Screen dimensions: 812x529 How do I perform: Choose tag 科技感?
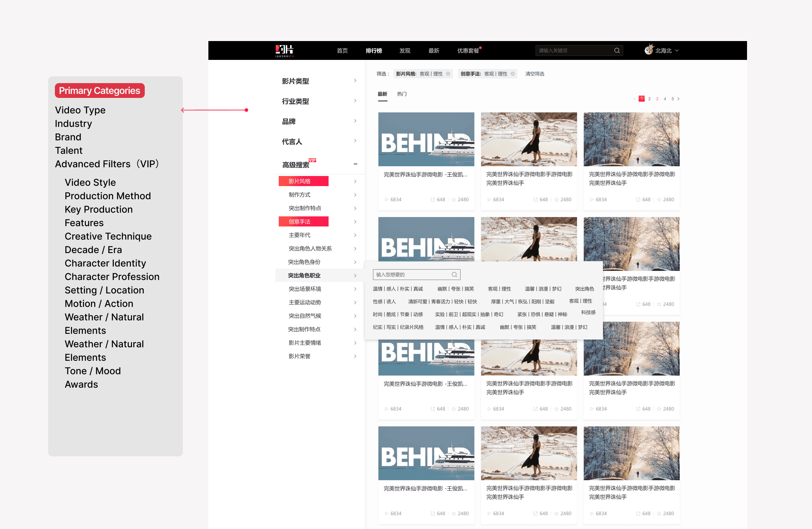tap(588, 312)
